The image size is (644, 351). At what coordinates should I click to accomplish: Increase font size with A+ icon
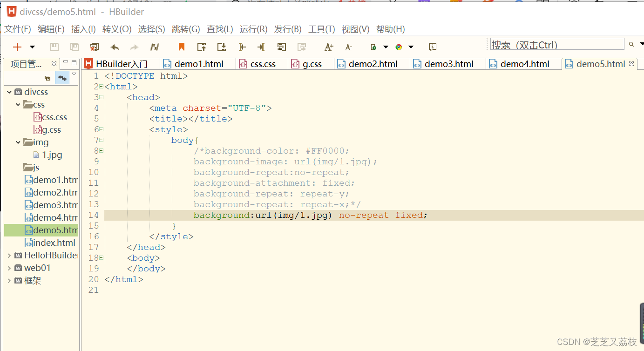(329, 47)
